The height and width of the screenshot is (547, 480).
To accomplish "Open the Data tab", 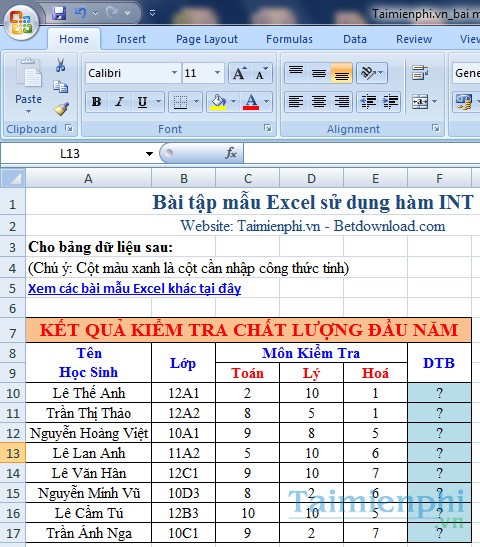I will click(x=355, y=39).
